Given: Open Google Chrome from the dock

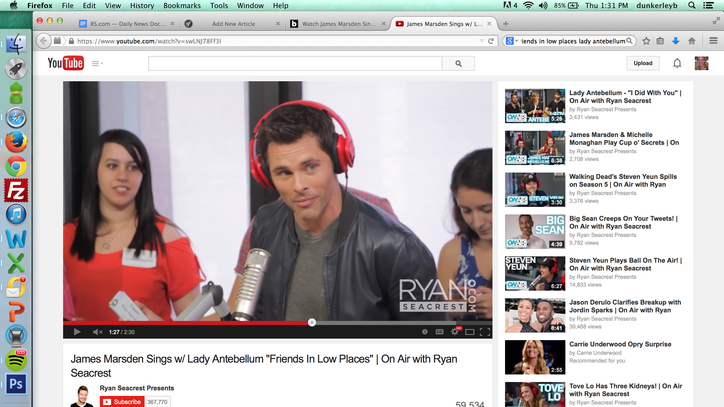Looking at the screenshot, I should 16,166.
